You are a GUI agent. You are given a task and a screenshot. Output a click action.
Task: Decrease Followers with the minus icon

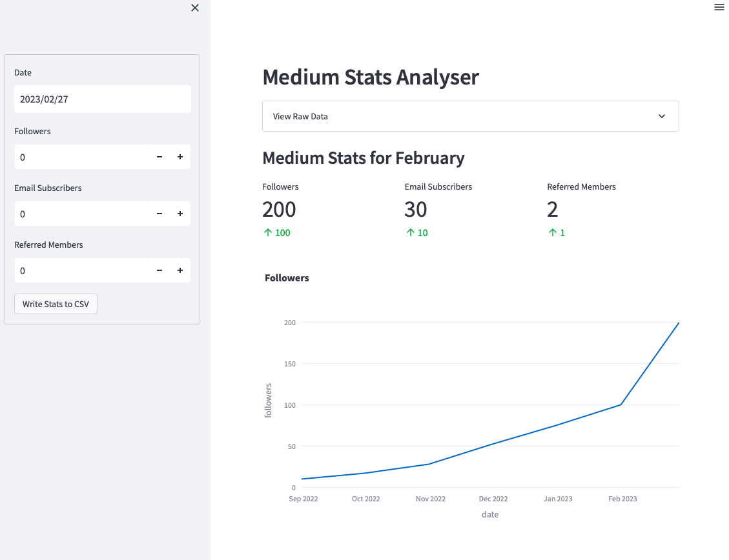click(x=159, y=157)
